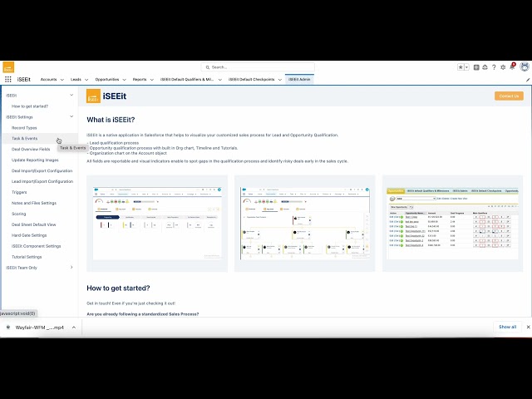Expand the Default Checkpoints tab dropdown chevron
The image size is (532, 399).
pos(280,80)
